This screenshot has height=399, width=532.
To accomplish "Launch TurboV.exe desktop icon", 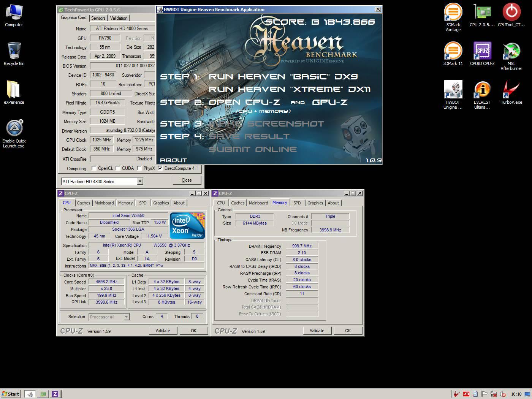I will click(x=511, y=93).
